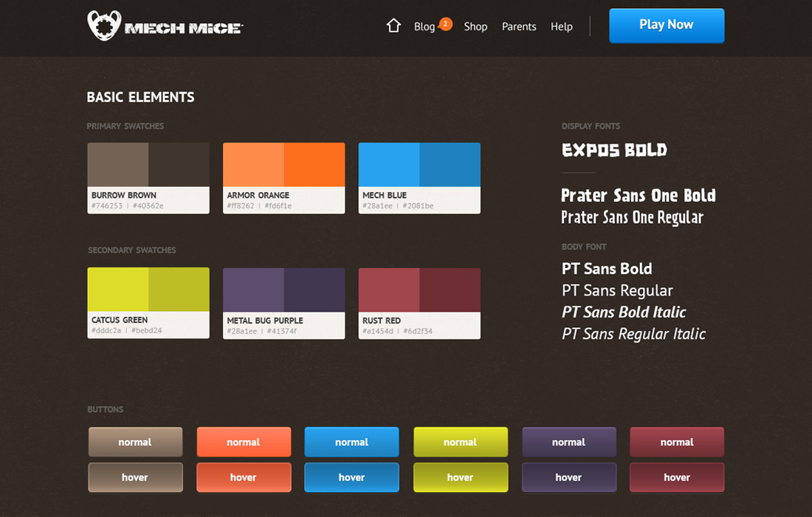Choose the light Rust Red swatch #a1454d
812x517 pixels.
click(389, 290)
